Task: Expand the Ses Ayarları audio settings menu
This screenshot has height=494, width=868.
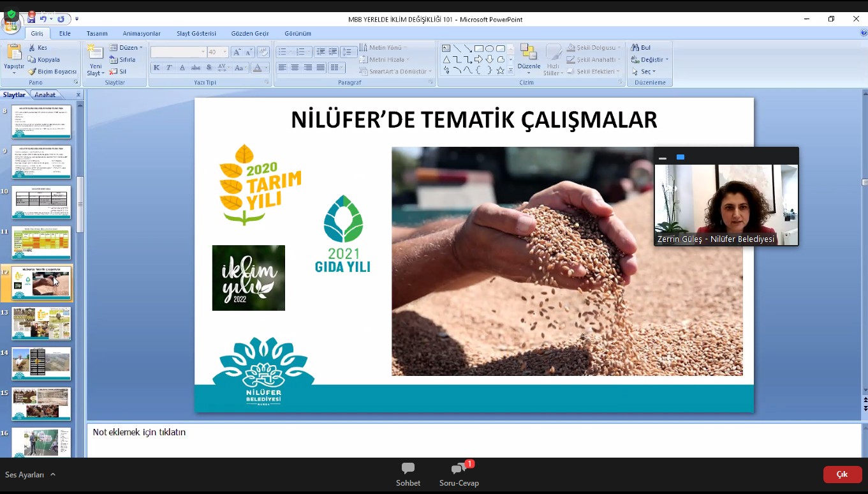Action: [31, 475]
